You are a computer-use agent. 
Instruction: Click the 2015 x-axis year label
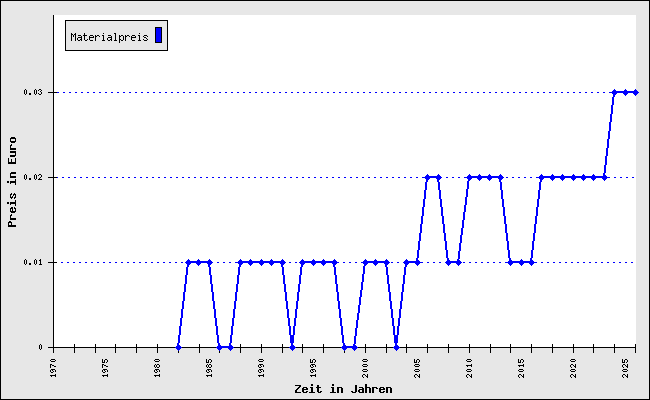[521, 368]
